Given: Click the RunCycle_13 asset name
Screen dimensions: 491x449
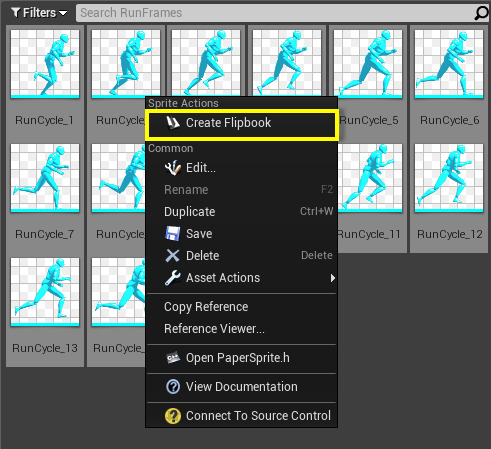Looking at the screenshot, I should (45, 348).
